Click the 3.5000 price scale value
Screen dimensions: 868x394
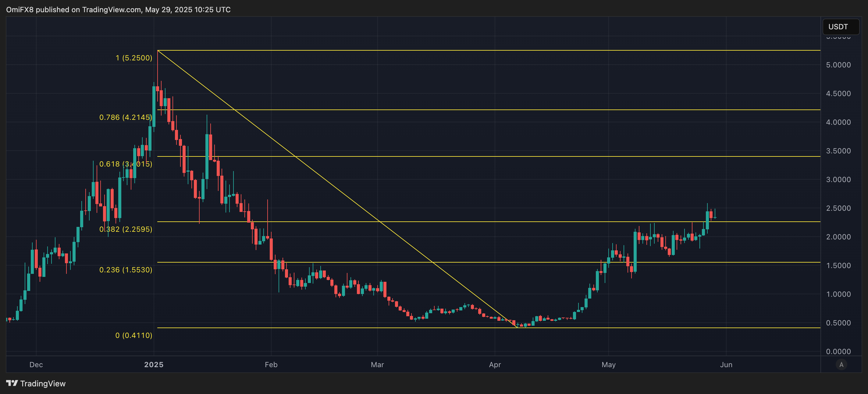click(838, 151)
